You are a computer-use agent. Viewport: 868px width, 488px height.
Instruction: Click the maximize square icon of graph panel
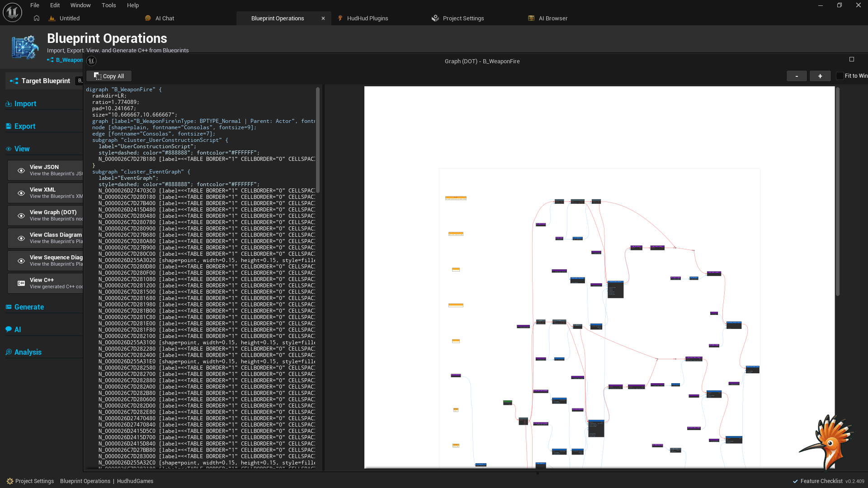click(x=852, y=60)
